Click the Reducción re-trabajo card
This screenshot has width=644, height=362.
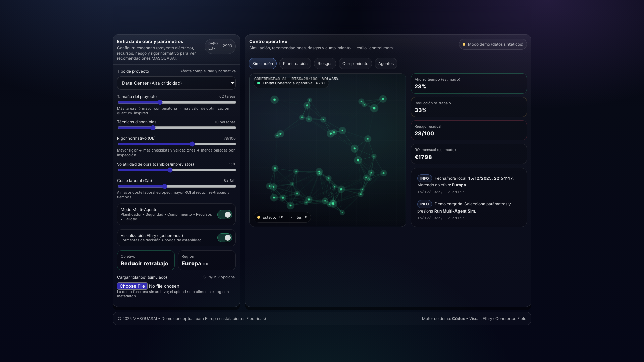click(469, 107)
